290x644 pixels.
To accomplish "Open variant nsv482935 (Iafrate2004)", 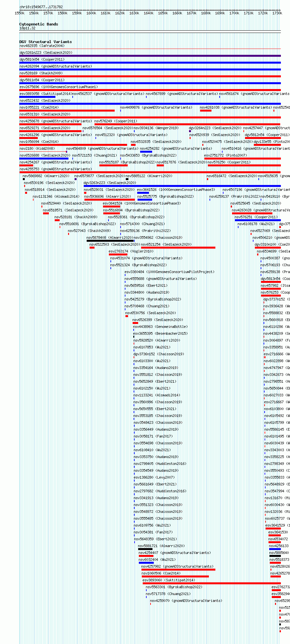I will tap(42, 46).
